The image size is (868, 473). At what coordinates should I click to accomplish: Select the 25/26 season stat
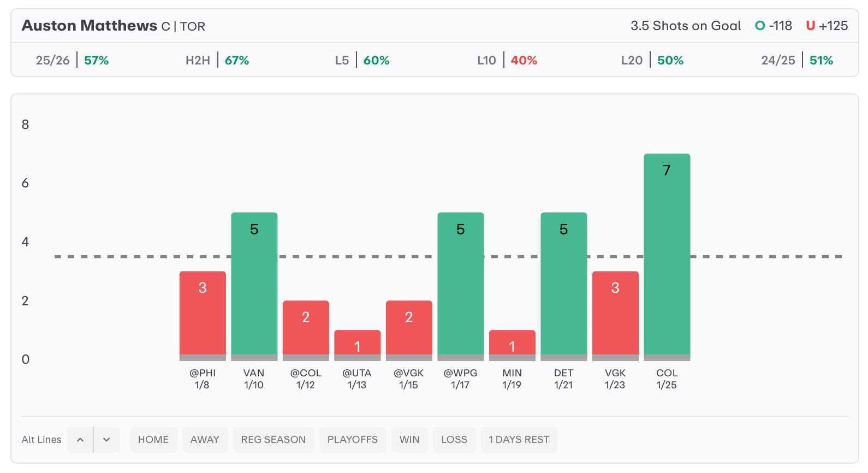pyautogui.click(x=72, y=60)
